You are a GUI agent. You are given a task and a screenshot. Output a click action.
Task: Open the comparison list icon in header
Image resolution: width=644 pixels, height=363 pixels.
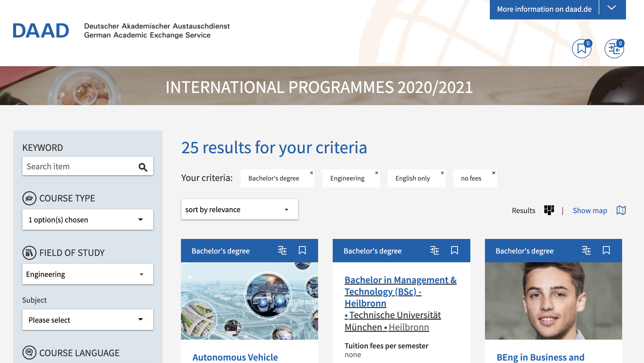(x=614, y=48)
